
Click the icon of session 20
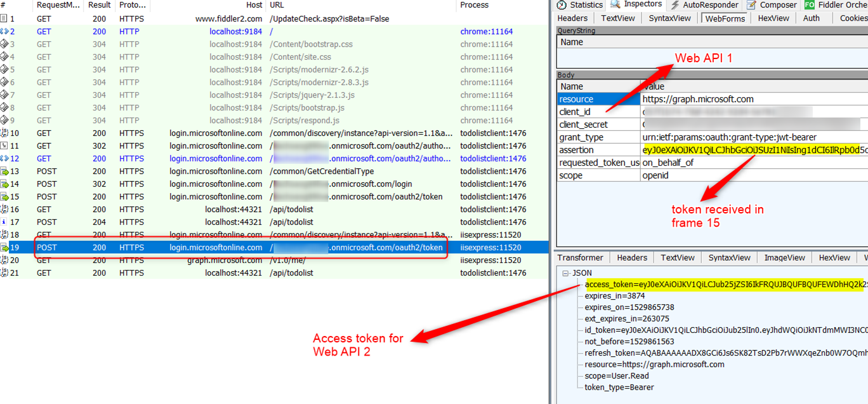[4, 260]
